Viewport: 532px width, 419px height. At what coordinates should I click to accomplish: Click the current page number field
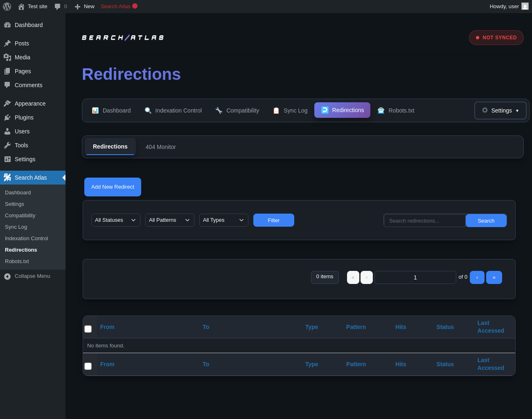[415, 277]
